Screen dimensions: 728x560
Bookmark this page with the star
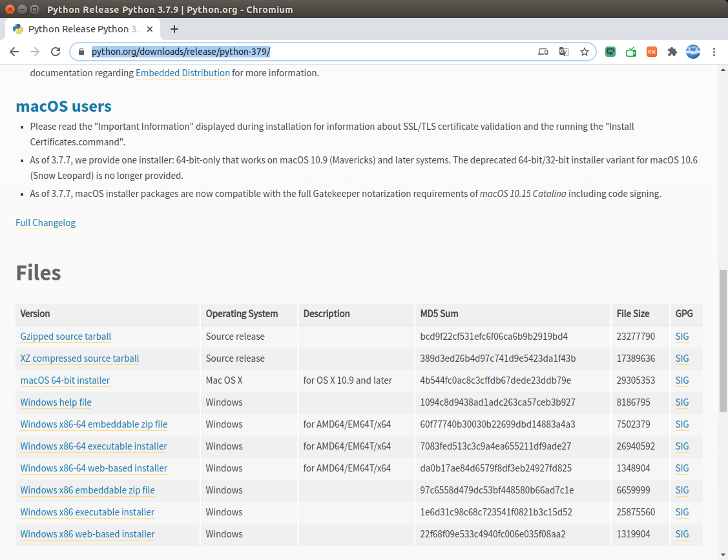(x=585, y=52)
